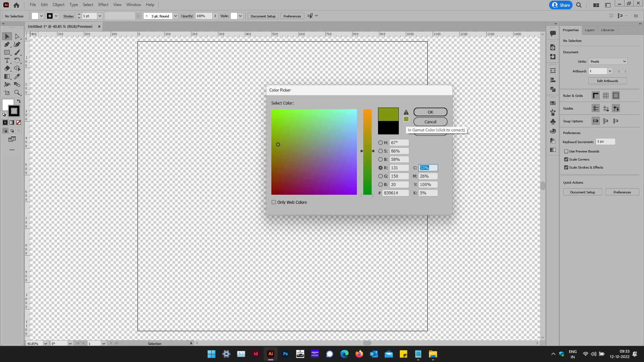
Task: Select the Zoom tool
Action: coord(17,93)
